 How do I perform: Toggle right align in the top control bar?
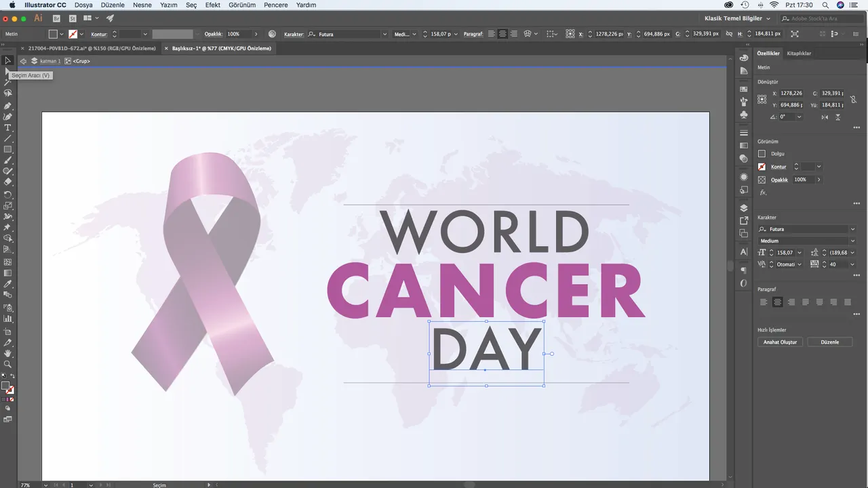tap(514, 34)
